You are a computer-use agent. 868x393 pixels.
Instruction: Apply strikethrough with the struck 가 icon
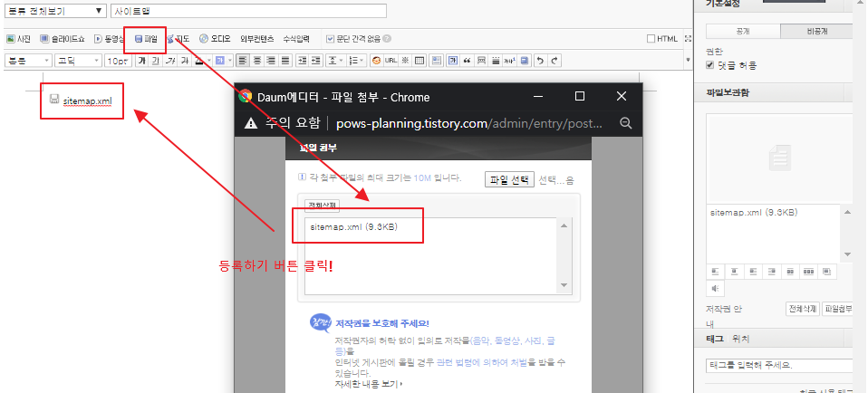point(185,61)
